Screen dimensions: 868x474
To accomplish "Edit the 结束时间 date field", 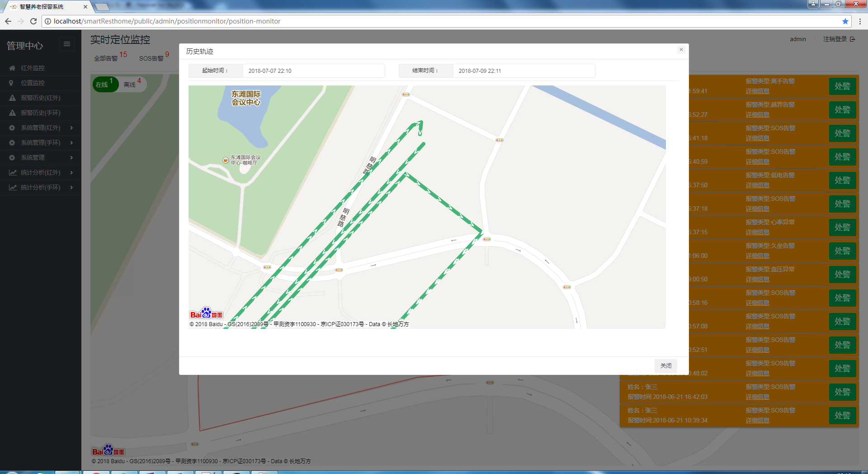I will pyautogui.click(x=524, y=71).
